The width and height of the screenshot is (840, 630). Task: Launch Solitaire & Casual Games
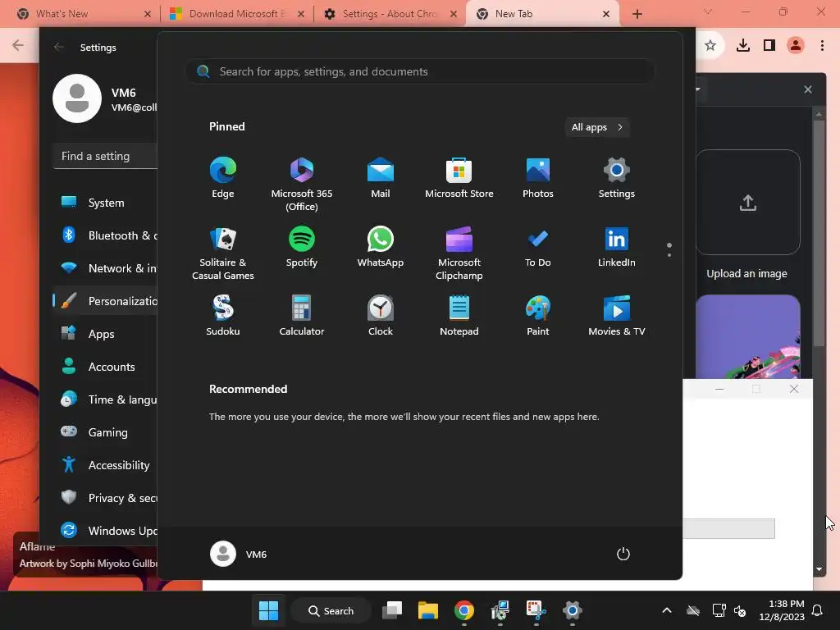[x=223, y=253]
